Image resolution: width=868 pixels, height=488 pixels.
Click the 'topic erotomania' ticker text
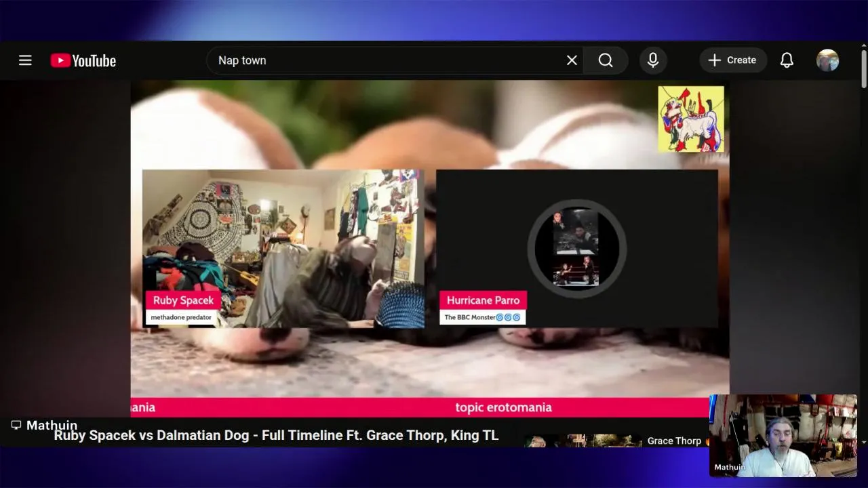coord(503,407)
